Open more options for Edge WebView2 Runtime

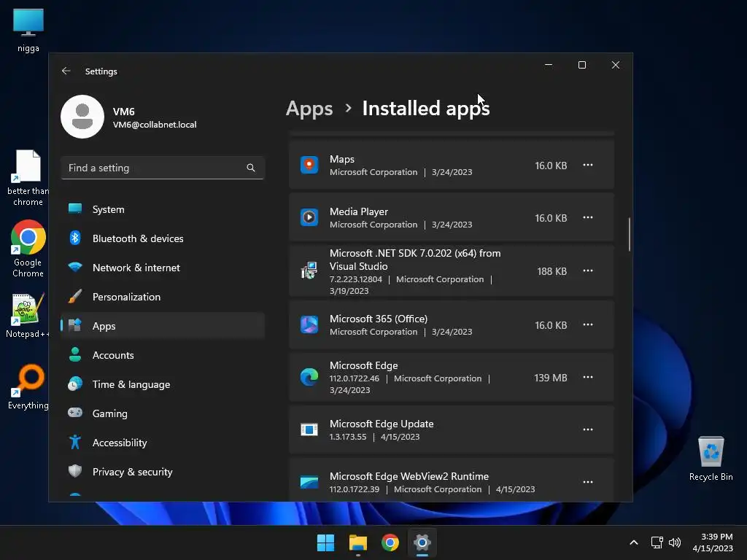[588, 482]
